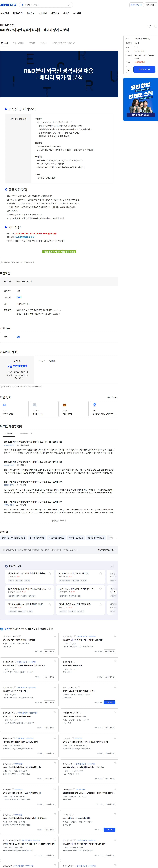
Task: Open the 기업·연봉 menu item
Action: point(55,13)
